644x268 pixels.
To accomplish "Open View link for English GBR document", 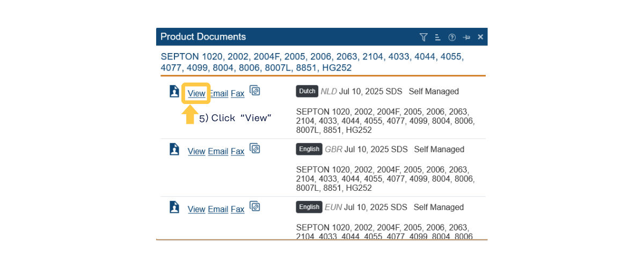I will click(196, 151).
